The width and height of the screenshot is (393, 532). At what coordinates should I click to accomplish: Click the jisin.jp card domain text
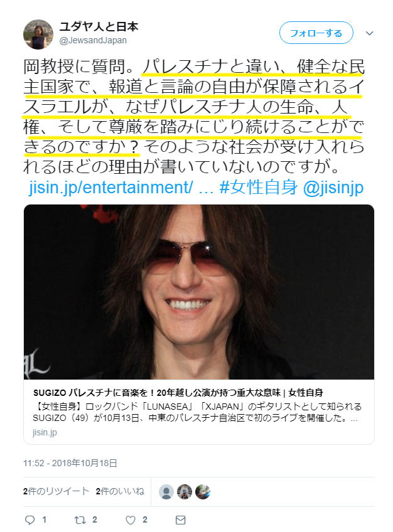click(x=45, y=432)
